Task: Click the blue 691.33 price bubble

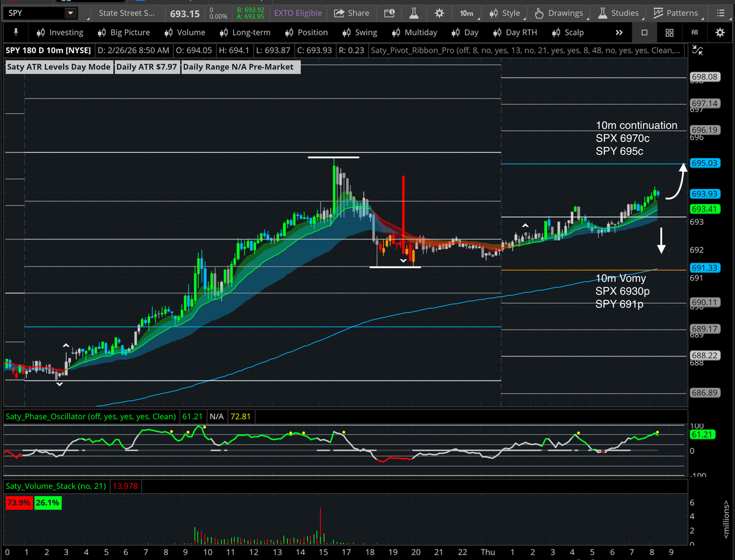Action: click(704, 268)
